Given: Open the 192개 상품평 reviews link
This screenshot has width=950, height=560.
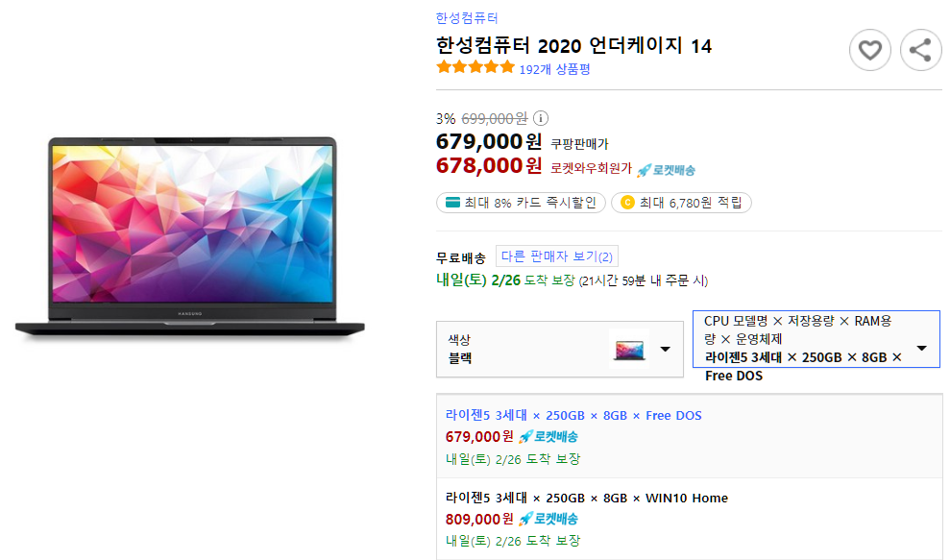Looking at the screenshot, I should (x=554, y=69).
